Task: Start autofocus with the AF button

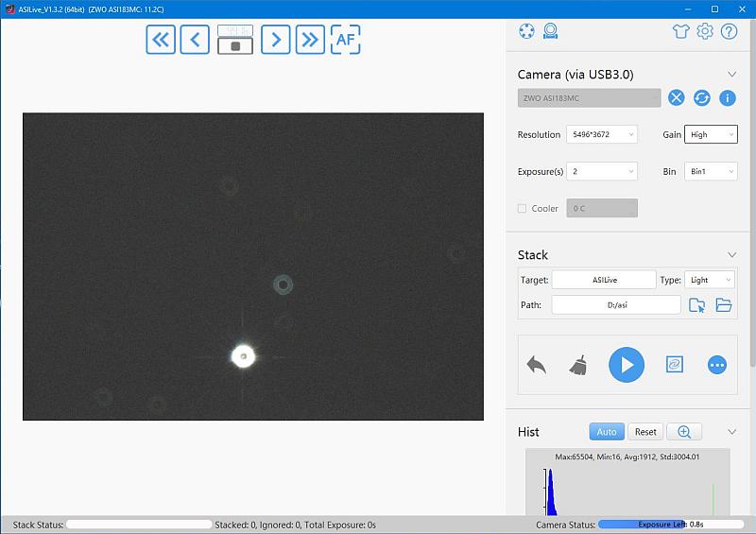Action: pyautogui.click(x=345, y=40)
